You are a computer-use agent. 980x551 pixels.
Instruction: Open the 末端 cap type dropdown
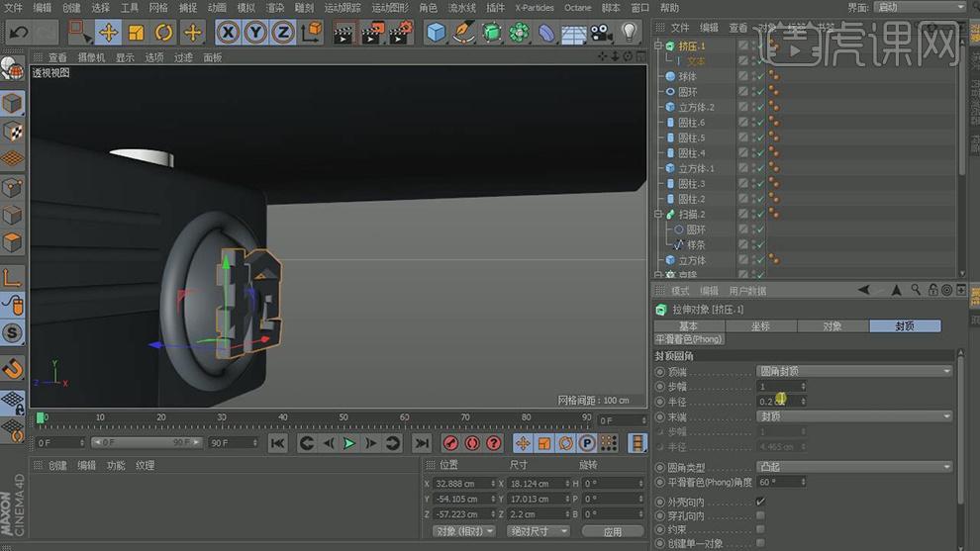(x=854, y=416)
